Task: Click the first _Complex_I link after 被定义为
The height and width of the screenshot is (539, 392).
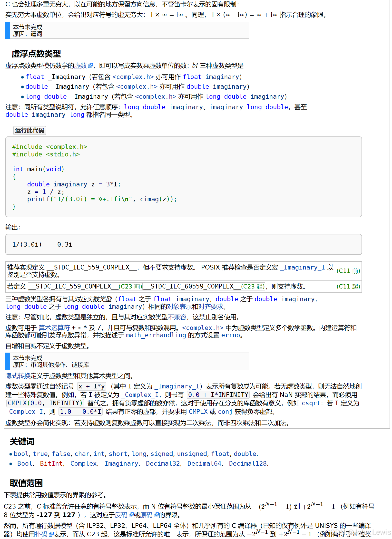Action: point(140,395)
